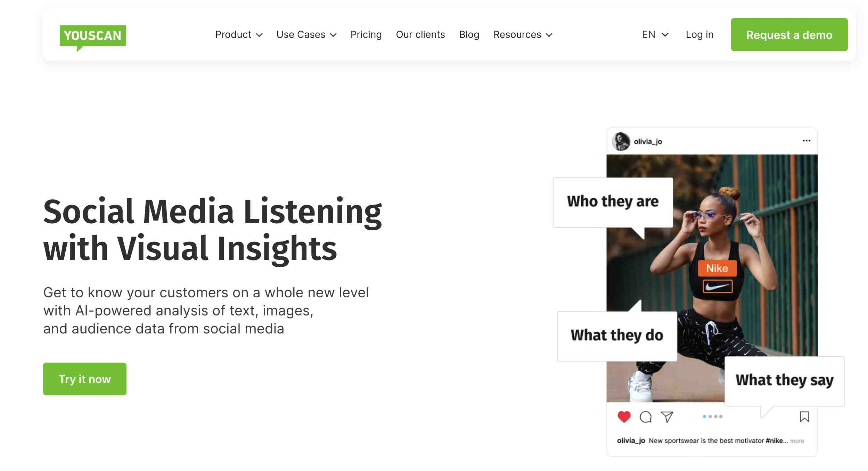Click the bookmark save icon
Viewport: 868px width, 471px height.
tap(804, 416)
